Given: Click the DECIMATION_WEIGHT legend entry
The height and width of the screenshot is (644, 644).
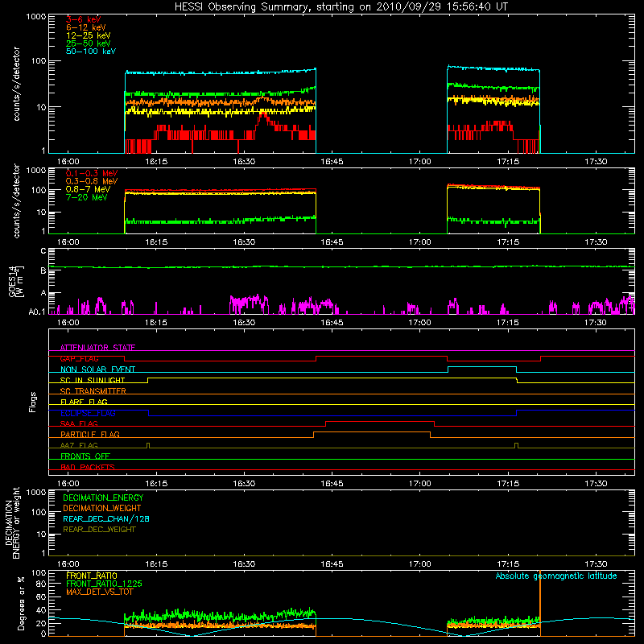Looking at the screenshot, I should click(x=102, y=508).
